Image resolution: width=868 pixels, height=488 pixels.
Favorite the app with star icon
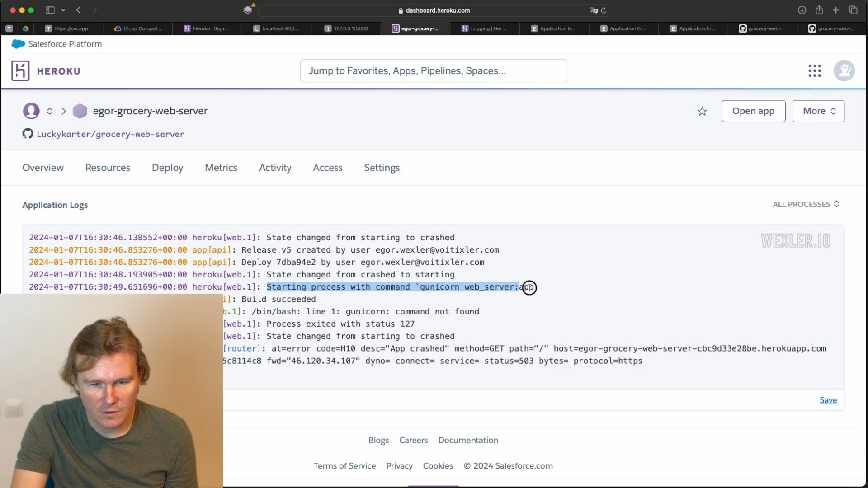pyautogui.click(x=702, y=111)
